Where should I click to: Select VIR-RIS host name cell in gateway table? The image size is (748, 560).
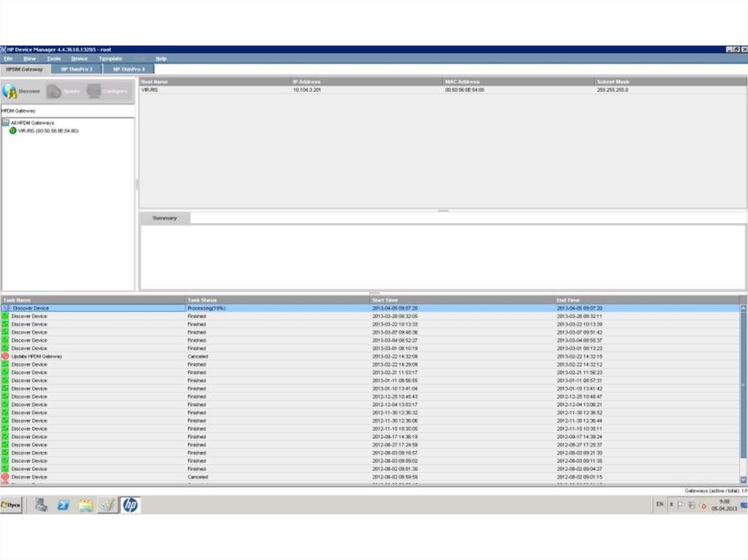click(x=215, y=90)
